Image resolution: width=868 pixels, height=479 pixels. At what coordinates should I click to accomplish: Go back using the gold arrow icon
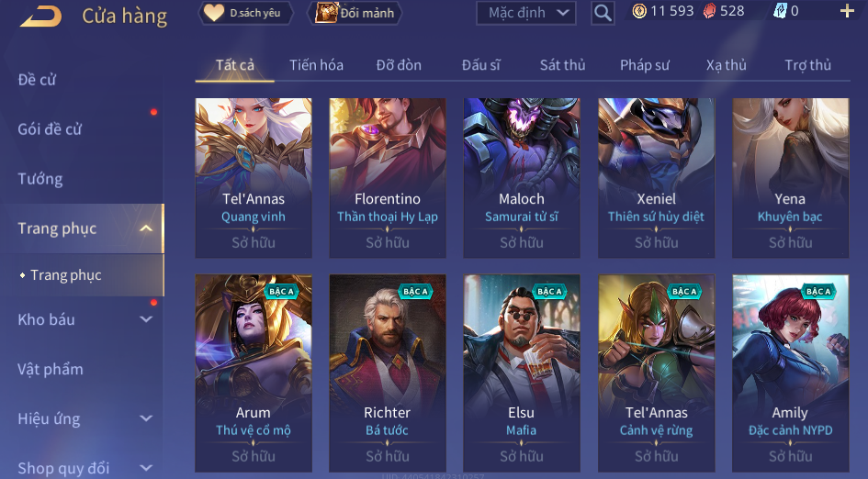pyautogui.click(x=41, y=16)
